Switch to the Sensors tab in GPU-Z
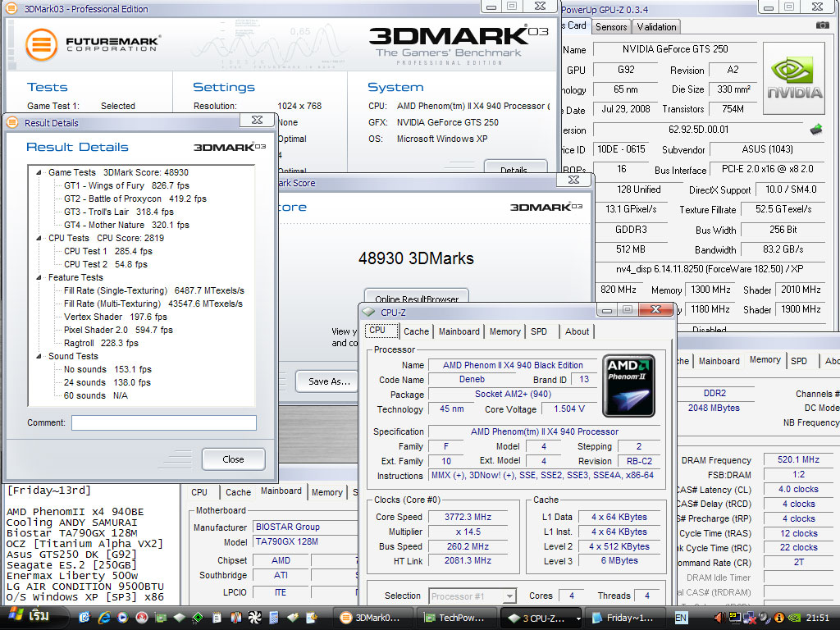 tap(611, 27)
